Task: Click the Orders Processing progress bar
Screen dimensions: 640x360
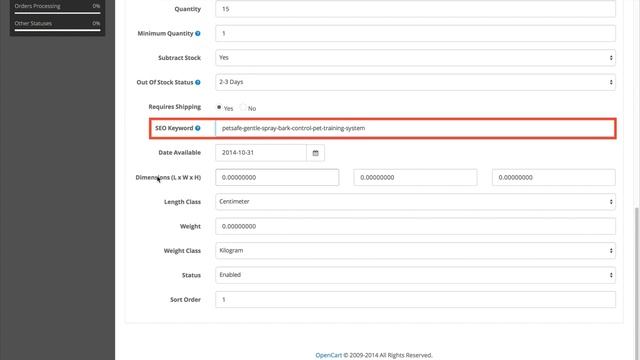Action: click(58, 13)
